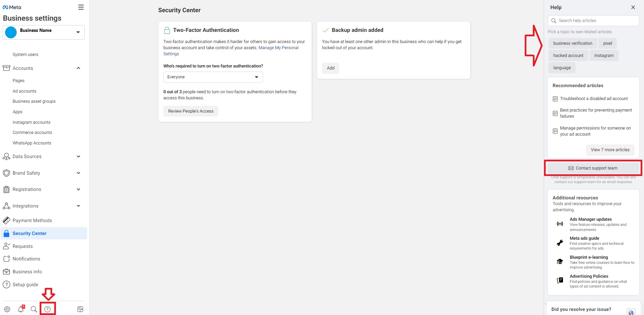Select the language topic chip

(x=562, y=68)
